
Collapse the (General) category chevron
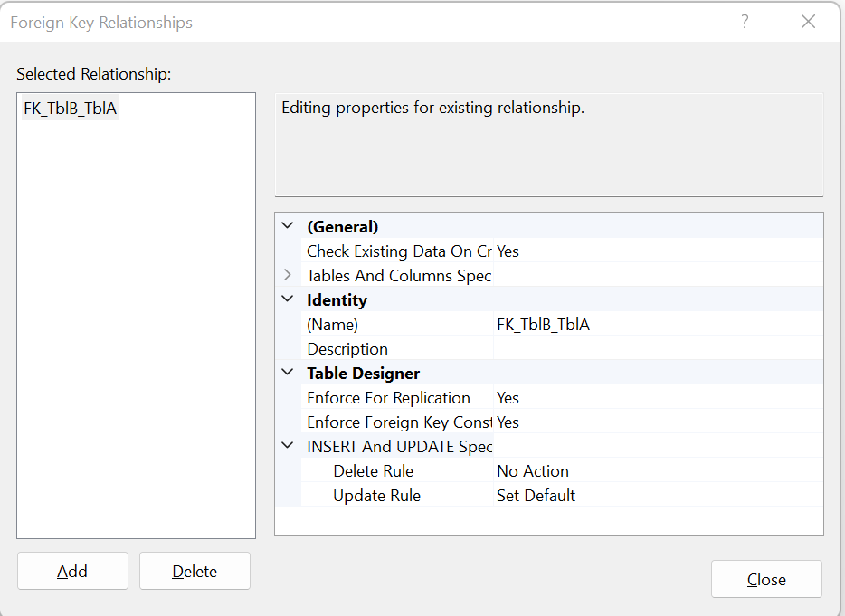[x=288, y=226]
